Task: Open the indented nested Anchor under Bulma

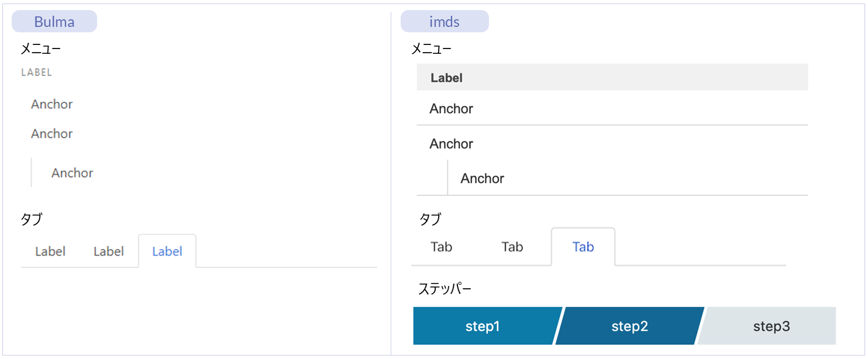Action: (x=72, y=173)
